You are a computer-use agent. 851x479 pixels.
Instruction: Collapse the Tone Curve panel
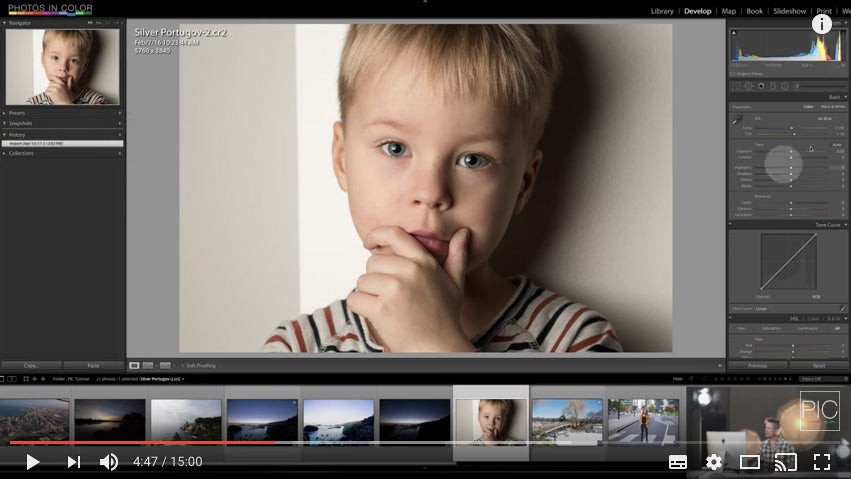click(845, 225)
